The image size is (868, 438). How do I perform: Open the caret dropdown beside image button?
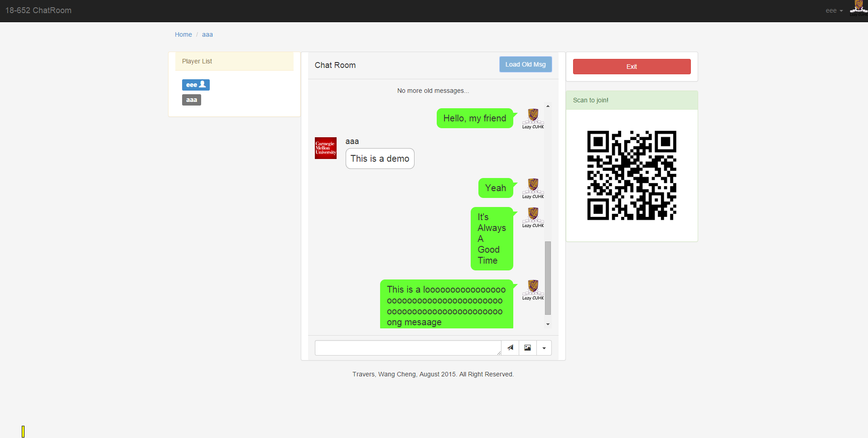coord(544,348)
